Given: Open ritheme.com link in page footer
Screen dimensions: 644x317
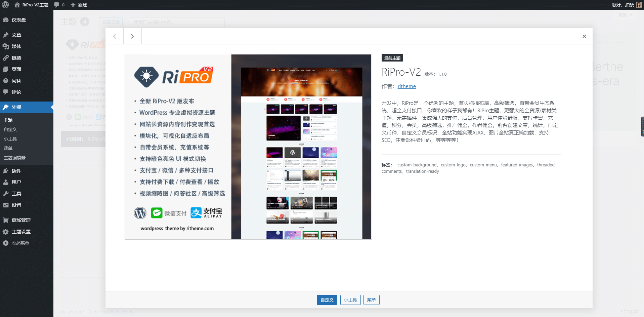Looking at the screenshot, I should pyautogui.click(x=120, y=312).
